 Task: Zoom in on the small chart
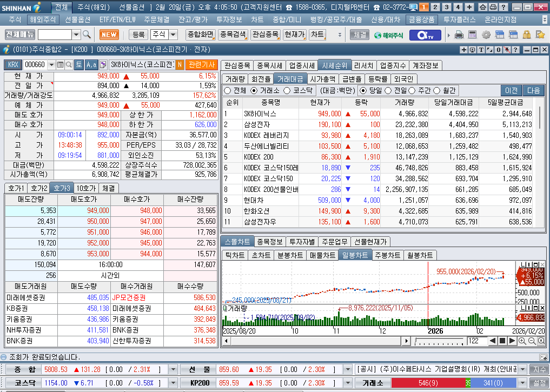point(522,341)
